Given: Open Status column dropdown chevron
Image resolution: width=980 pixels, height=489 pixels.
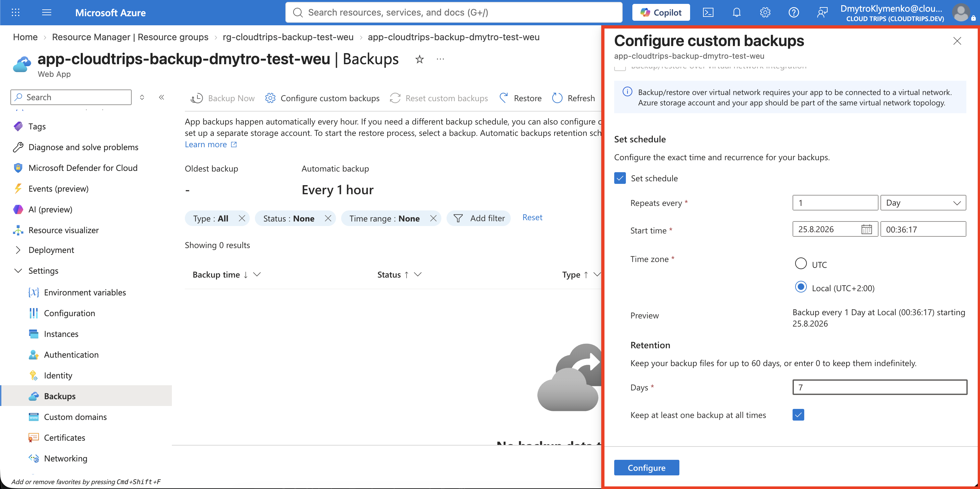Looking at the screenshot, I should tap(418, 274).
